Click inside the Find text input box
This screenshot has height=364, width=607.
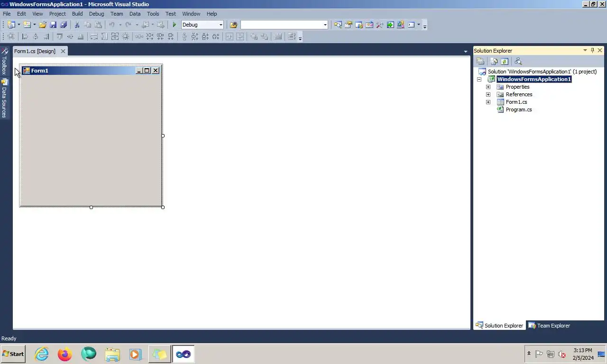pyautogui.click(x=282, y=25)
